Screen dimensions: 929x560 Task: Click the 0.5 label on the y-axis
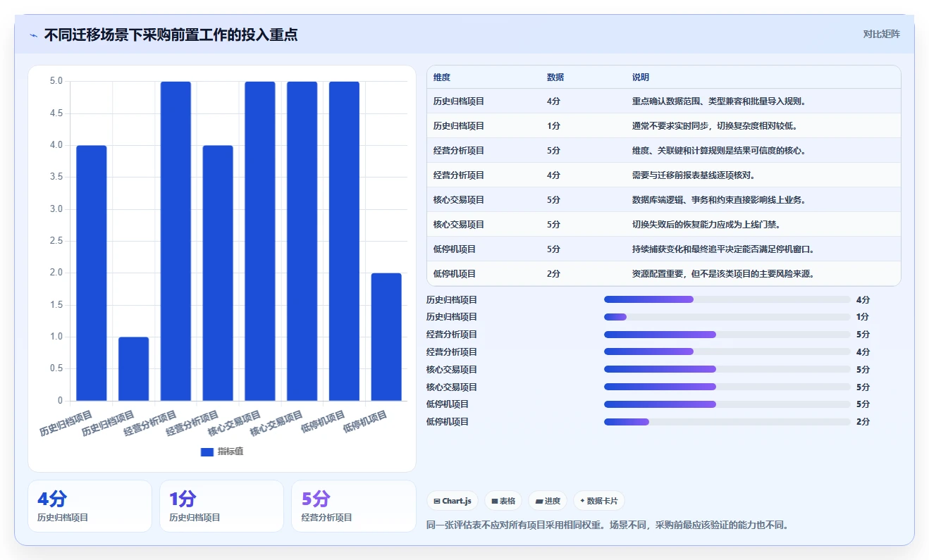click(56, 369)
